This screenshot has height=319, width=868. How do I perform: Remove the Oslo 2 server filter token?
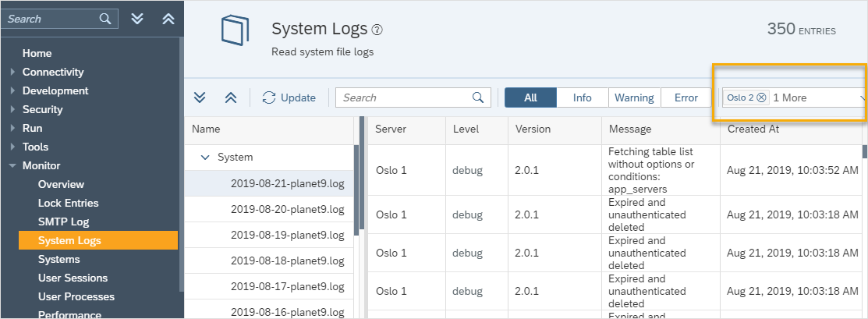point(761,97)
